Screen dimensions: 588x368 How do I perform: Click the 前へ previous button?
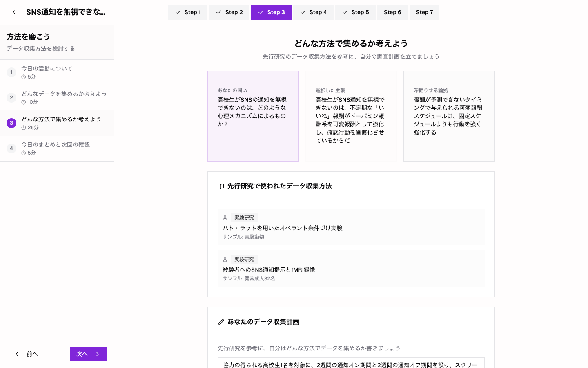point(26,354)
